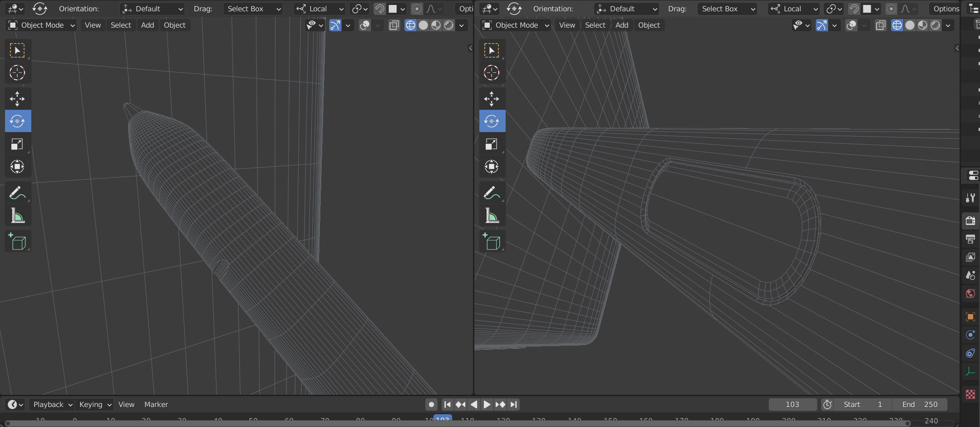Select the Rotate tool in left viewport
The height and width of the screenshot is (427, 980).
[x=17, y=121]
